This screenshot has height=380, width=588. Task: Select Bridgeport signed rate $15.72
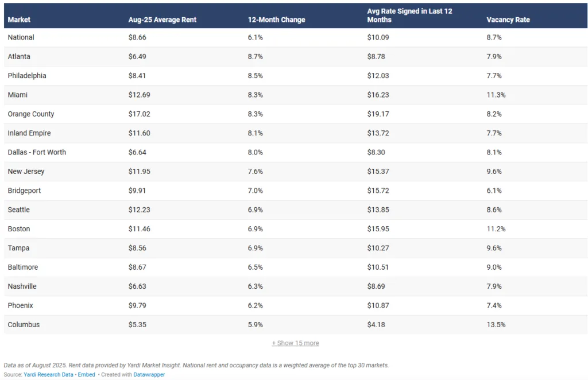click(x=378, y=191)
